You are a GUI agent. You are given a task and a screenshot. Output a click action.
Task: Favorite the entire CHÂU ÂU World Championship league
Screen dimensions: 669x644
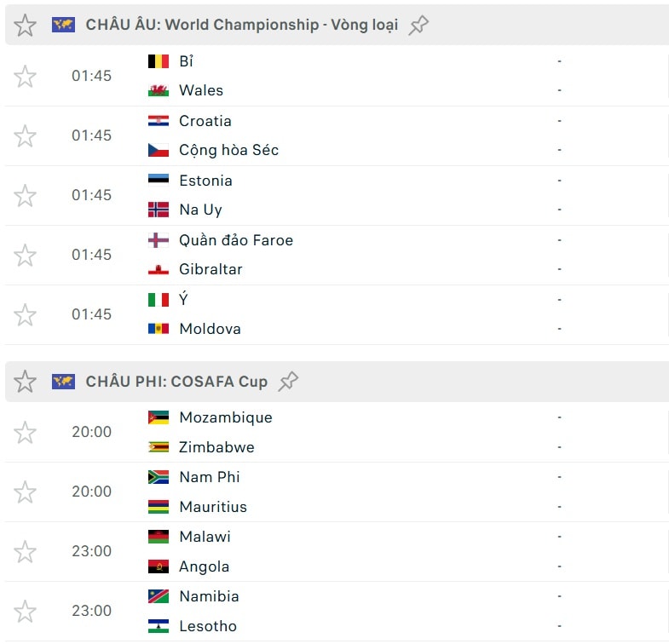pyautogui.click(x=25, y=26)
